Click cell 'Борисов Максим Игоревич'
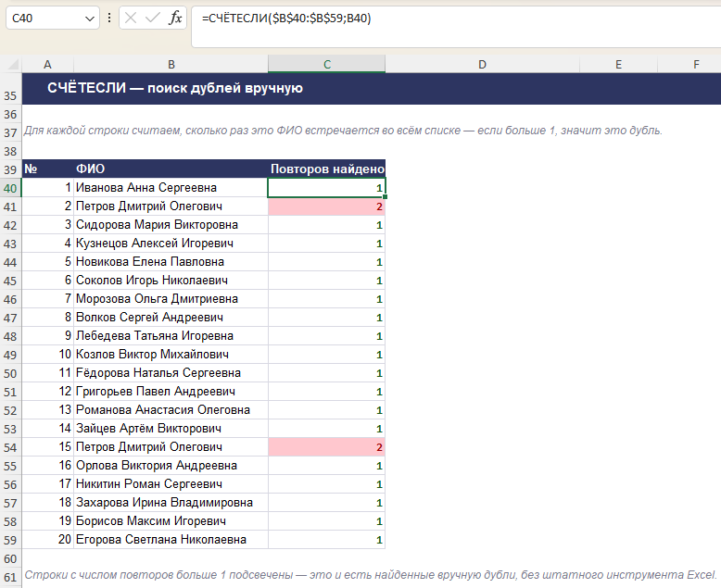 (x=171, y=521)
